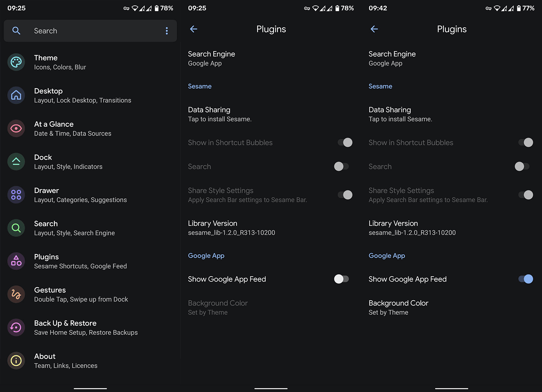Toggle Share Style Settings on 09:25 screen
This screenshot has height=392, width=542.
(x=345, y=195)
